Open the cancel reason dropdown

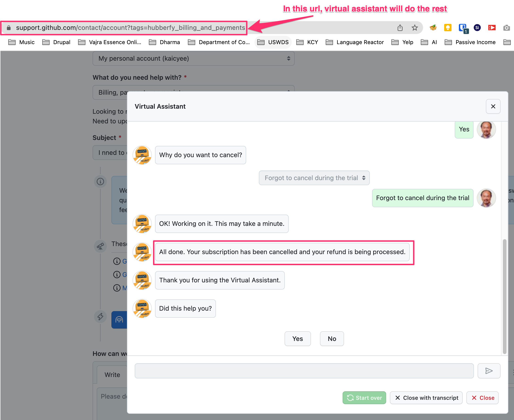[x=314, y=178]
